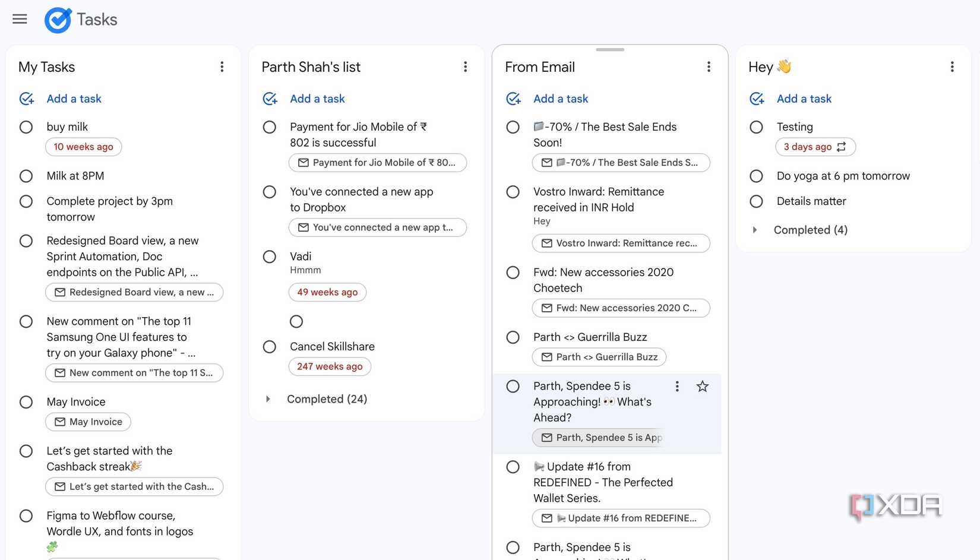980x560 pixels.
Task: Mark Redesigned Board view task as complete
Action: pos(26,241)
